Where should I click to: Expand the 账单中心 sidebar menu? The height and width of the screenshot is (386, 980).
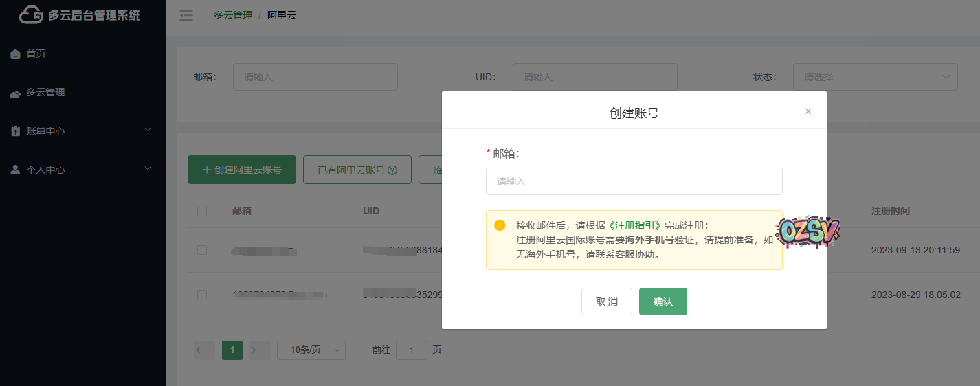[x=82, y=130]
